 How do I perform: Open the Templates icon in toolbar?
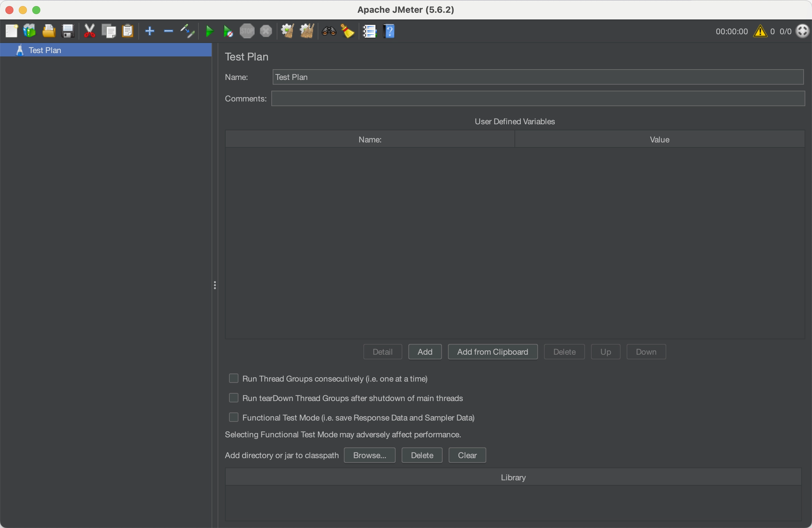[30, 31]
